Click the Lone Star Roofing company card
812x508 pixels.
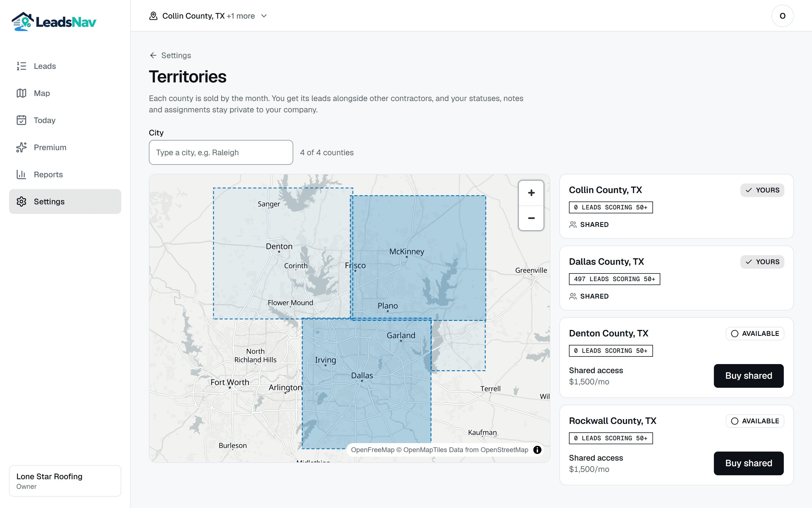[x=65, y=481]
